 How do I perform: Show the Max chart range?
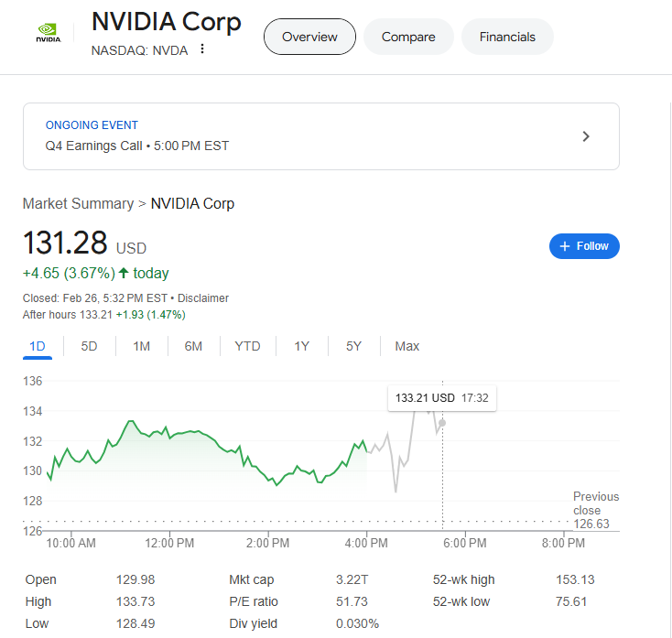tap(406, 346)
